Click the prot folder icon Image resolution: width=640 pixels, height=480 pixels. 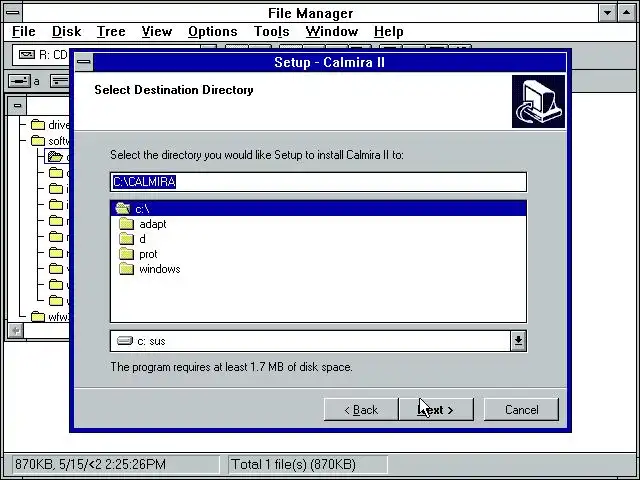point(127,254)
